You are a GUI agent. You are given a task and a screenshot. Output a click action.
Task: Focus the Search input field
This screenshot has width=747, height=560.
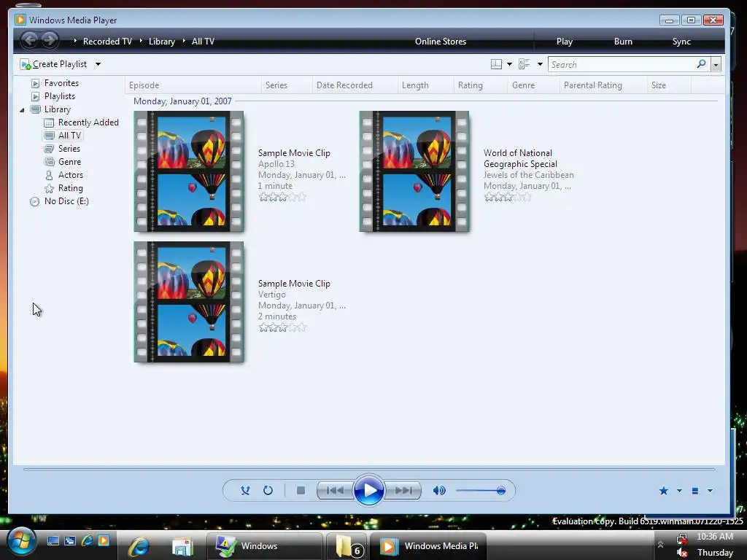(622, 64)
